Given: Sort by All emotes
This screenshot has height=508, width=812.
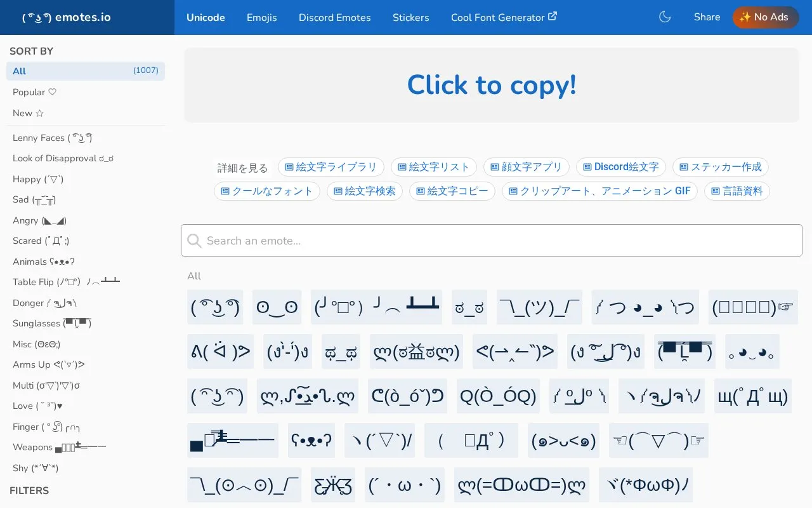Looking at the screenshot, I should [x=86, y=71].
